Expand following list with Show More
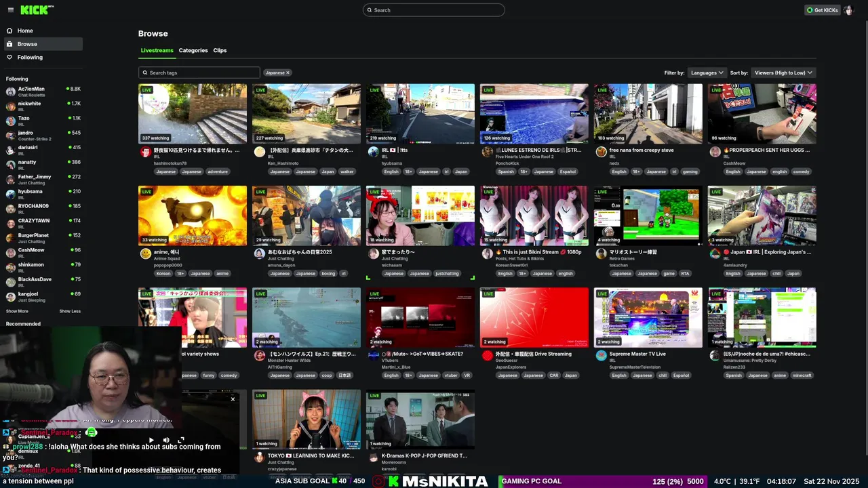The width and height of the screenshot is (868, 488). point(17,311)
